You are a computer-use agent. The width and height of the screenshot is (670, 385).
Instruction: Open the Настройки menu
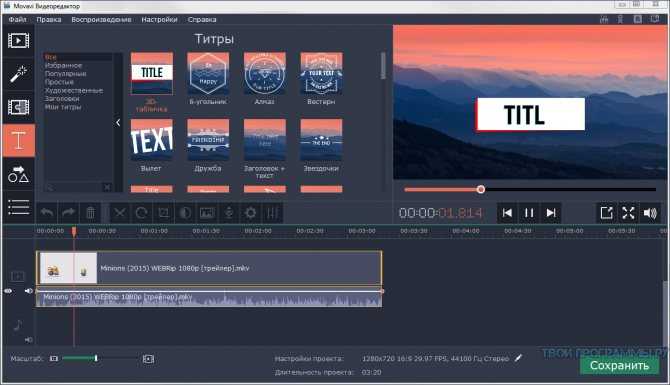click(x=159, y=20)
